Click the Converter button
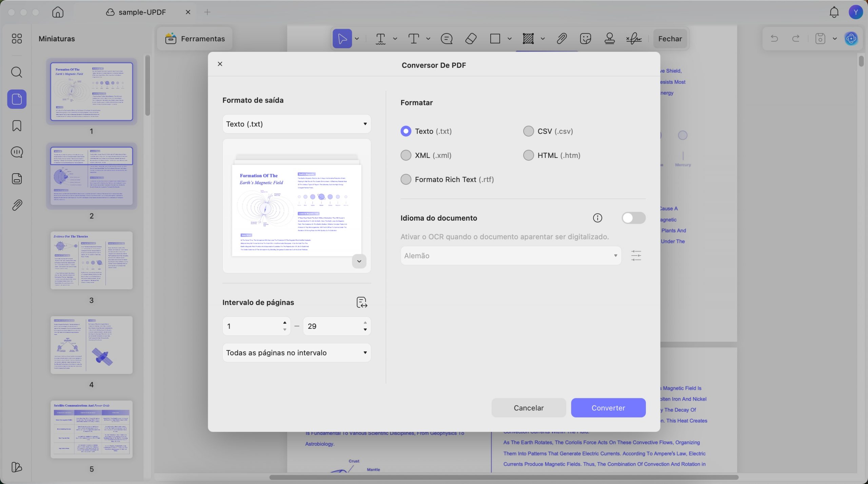The height and width of the screenshot is (484, 868). [x=608, y=408]
